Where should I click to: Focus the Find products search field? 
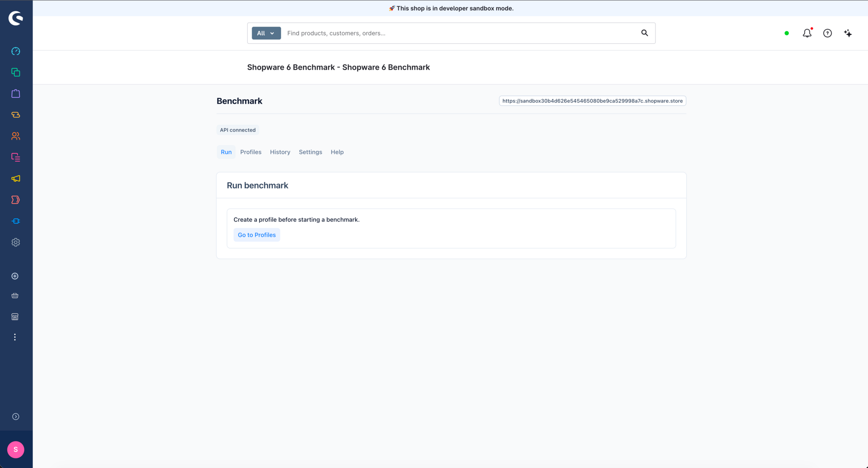tap(460, 33)
